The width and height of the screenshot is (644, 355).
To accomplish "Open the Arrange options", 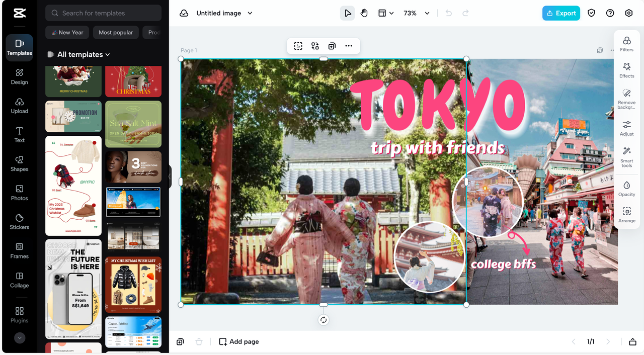I will (626, 215).
